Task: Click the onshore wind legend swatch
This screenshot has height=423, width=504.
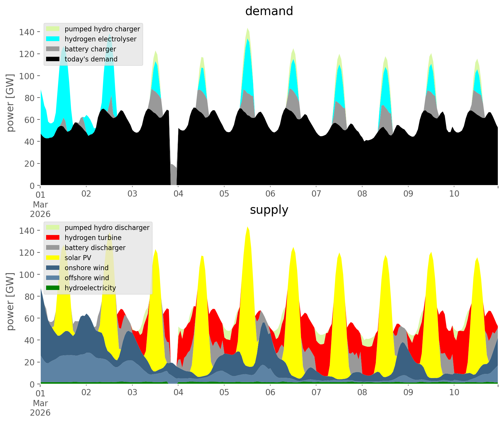Action: coord(53,268)
